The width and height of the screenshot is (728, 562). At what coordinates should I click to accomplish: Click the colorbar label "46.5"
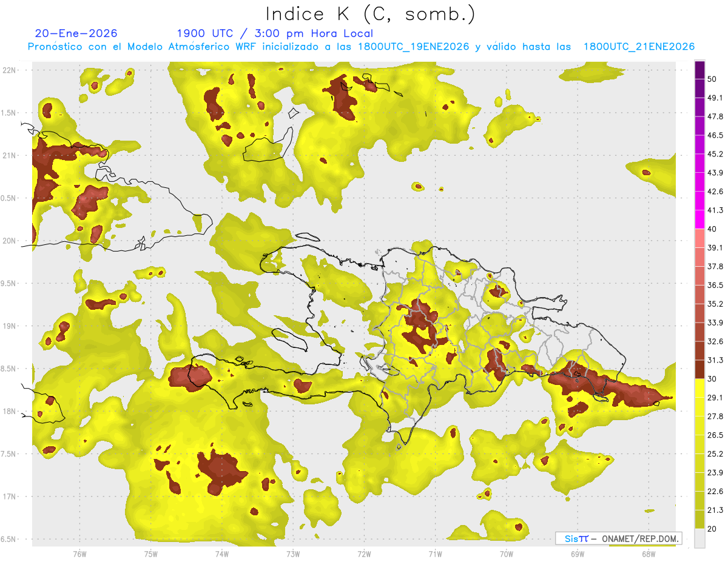(x=715, y=135)
